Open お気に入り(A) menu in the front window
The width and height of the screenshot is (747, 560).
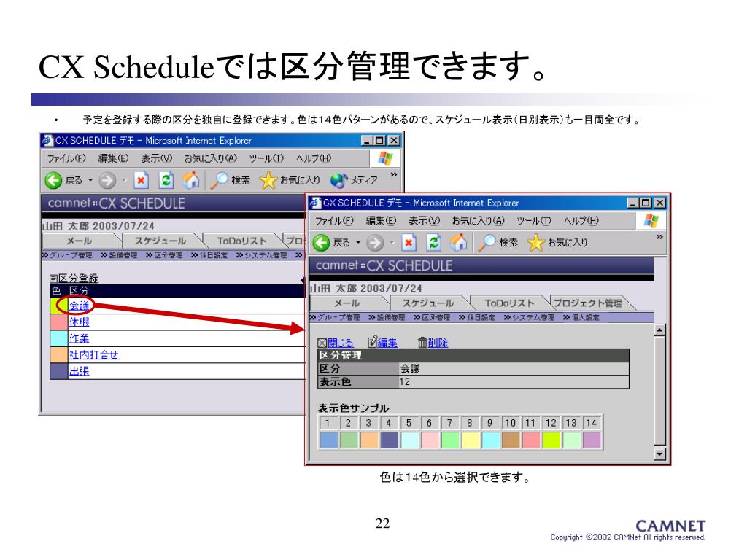tap(478, 220)
